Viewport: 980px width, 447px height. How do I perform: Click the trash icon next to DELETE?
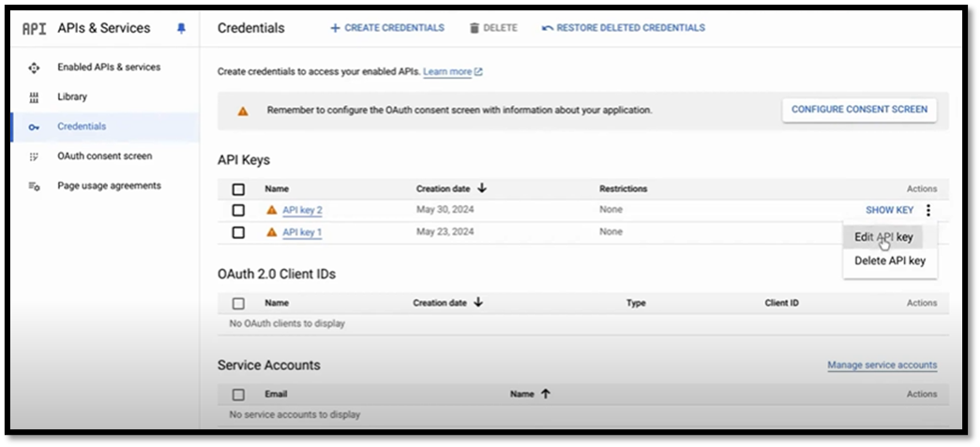(x=475, y=28)
